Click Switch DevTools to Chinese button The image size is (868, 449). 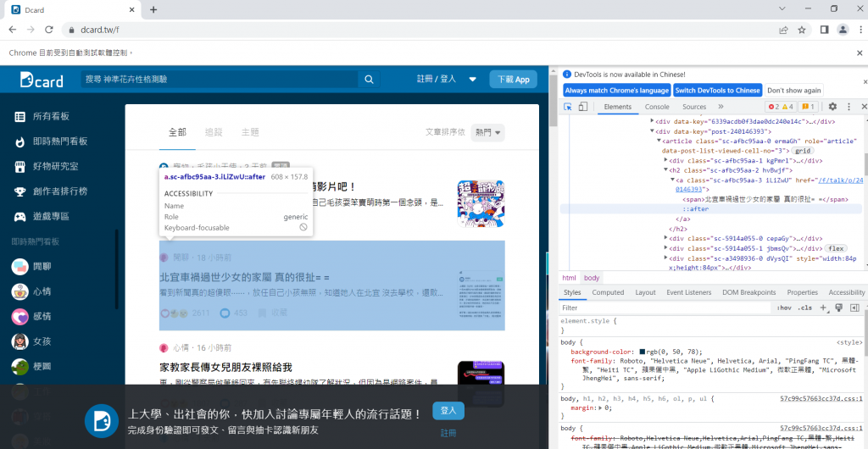coord(718,90)
